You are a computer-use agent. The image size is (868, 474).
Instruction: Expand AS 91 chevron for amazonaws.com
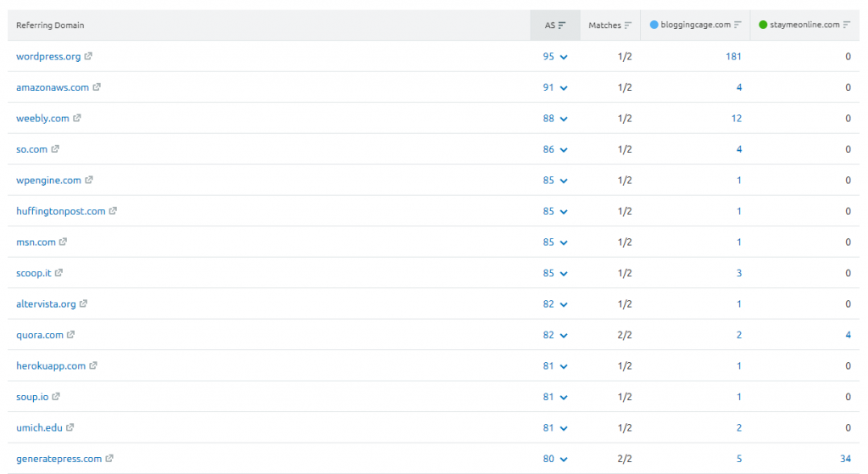pyautogui.click(x=564, y=88)
